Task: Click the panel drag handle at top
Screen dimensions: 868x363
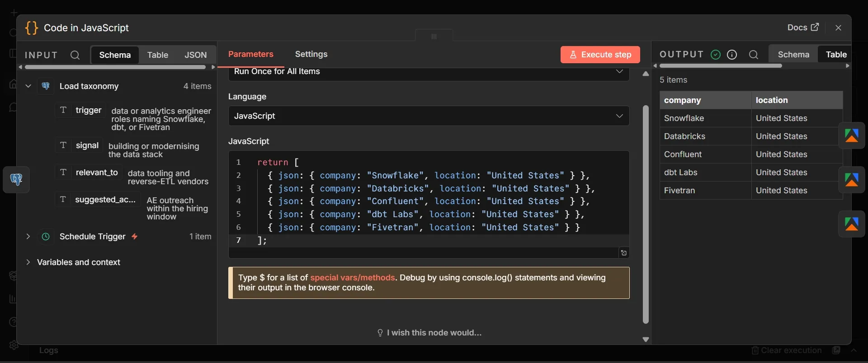Action: pos(434,37)
